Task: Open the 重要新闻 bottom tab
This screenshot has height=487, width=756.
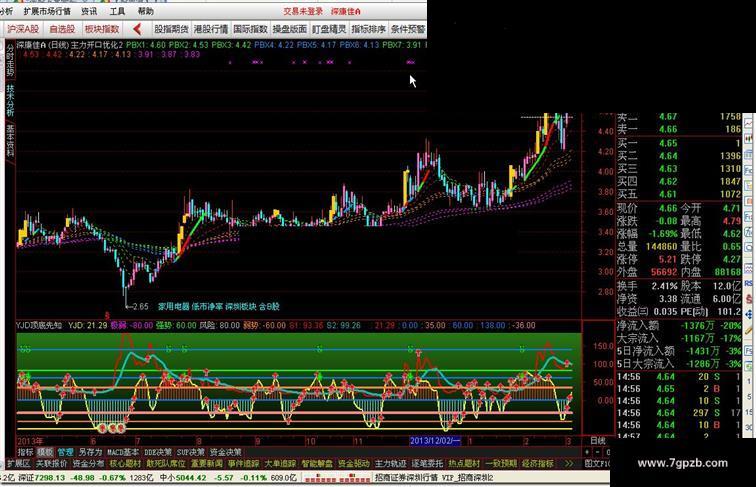Action: coord(207,464)
